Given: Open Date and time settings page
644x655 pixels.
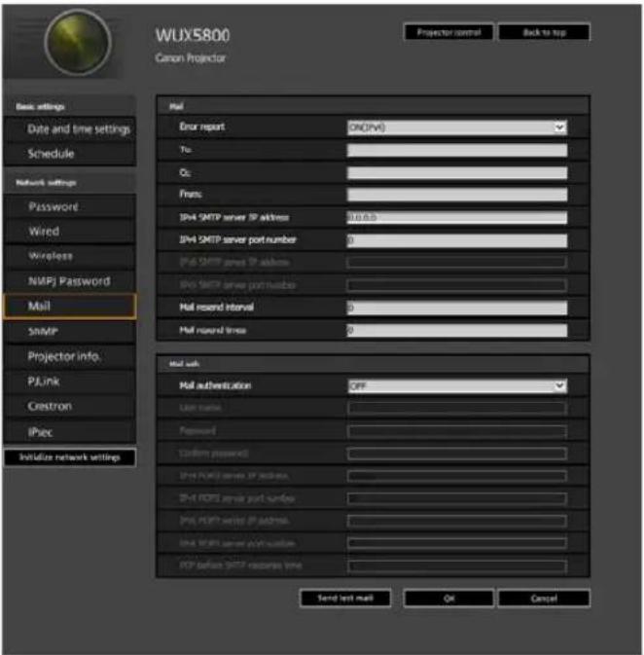Looking at the screenshot, I should [69, 129].
